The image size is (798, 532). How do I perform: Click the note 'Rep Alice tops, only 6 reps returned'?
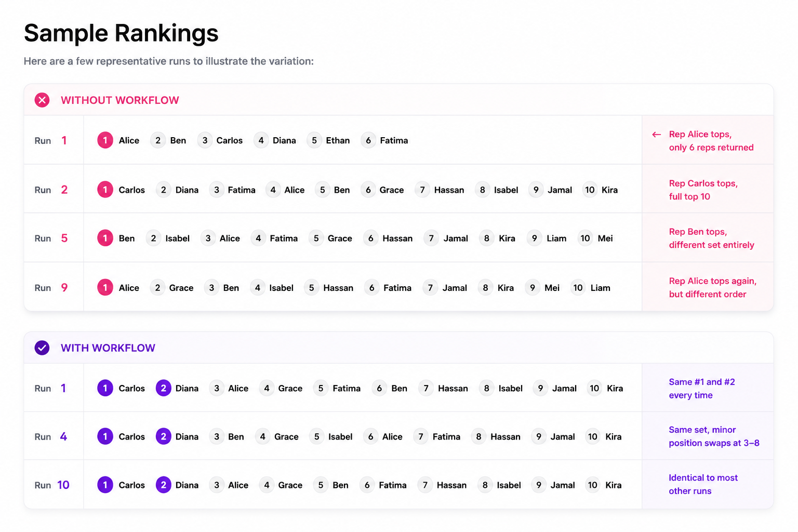point(711,141)
